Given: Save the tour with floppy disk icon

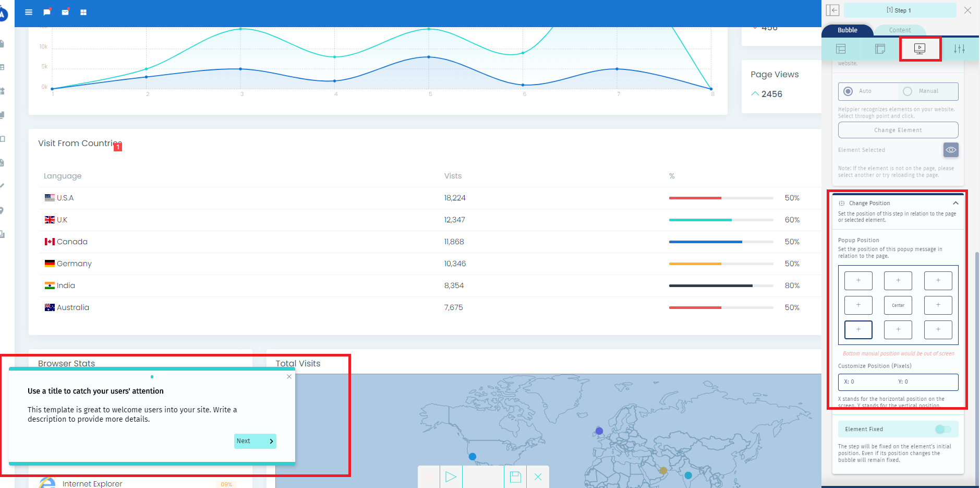Looking at the screenshot, I should 515,477.
